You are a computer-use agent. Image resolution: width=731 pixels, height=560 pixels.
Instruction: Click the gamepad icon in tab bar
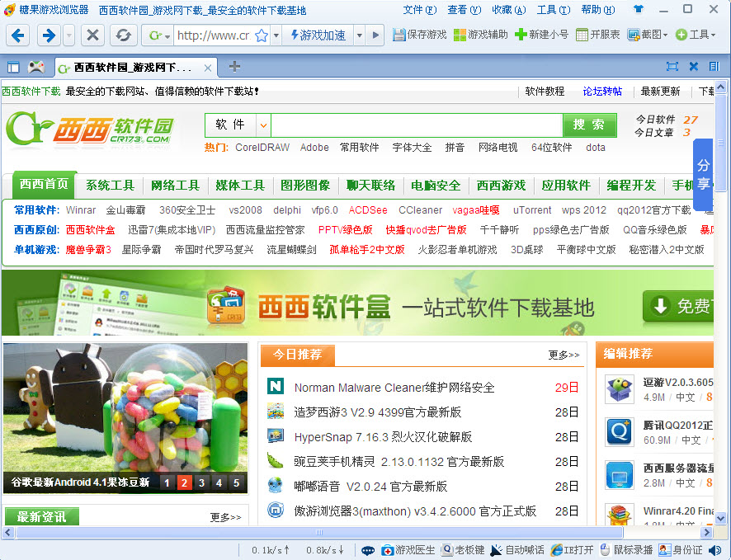pyautogui.click(x=36, y=67)
